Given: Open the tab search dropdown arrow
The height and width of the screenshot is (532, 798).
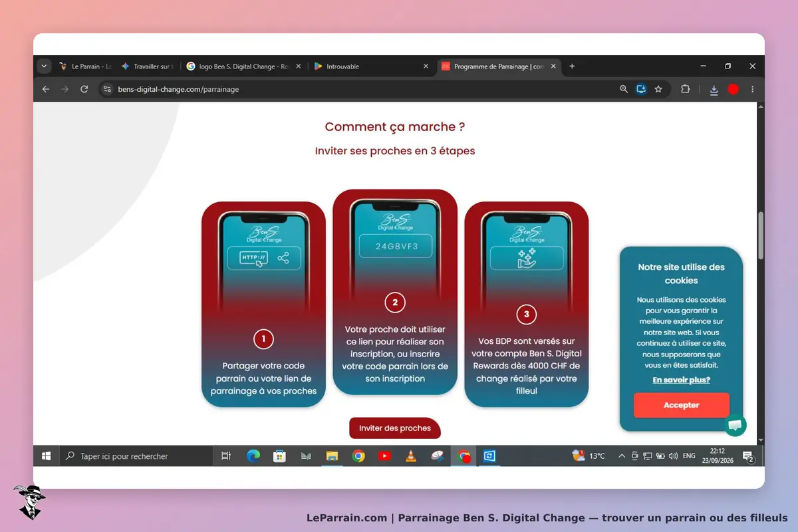Looking at the screenshot, I should 44,66.
